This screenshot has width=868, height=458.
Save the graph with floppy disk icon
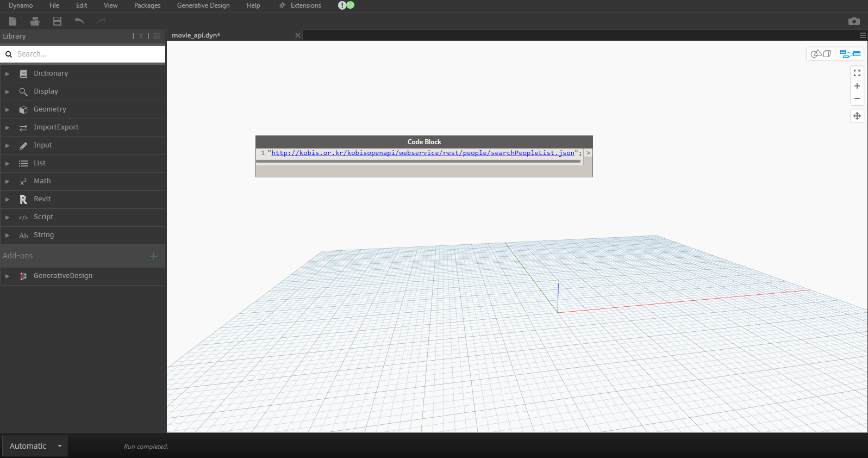click(57, 21)
